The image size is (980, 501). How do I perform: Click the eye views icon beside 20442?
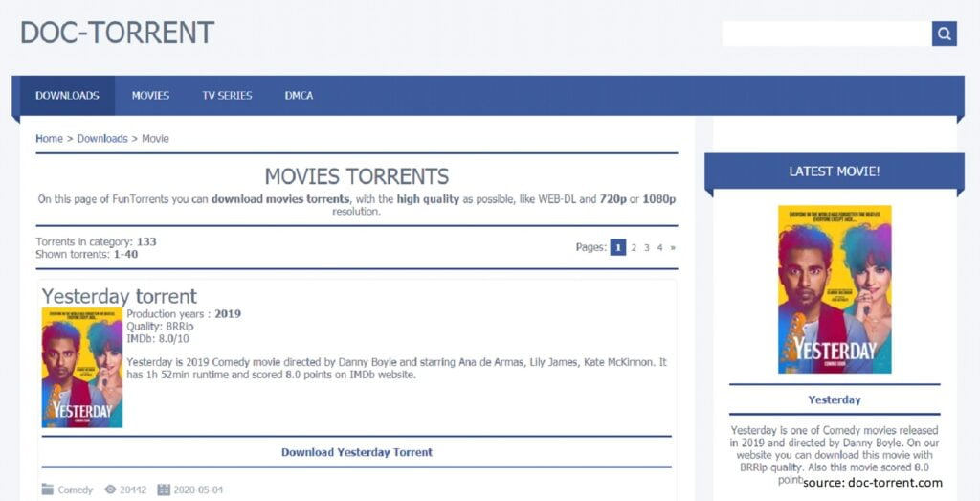pyautogui.click(x=111, y=490)
